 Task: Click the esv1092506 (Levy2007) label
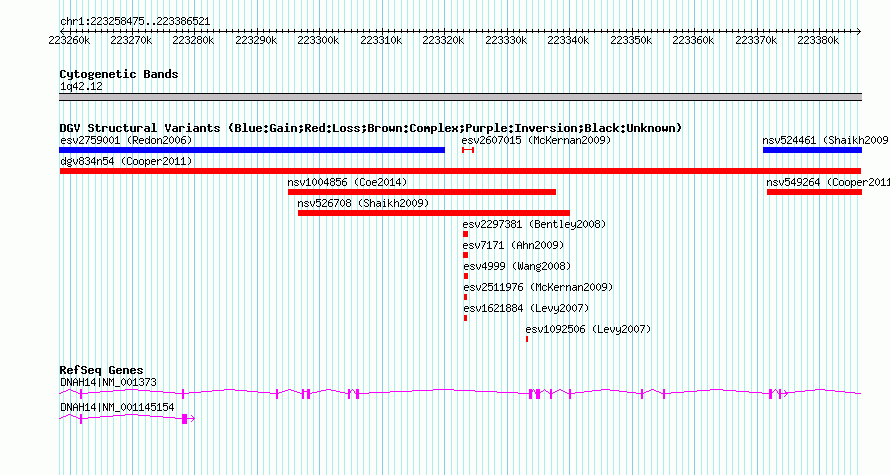point(588,329)
